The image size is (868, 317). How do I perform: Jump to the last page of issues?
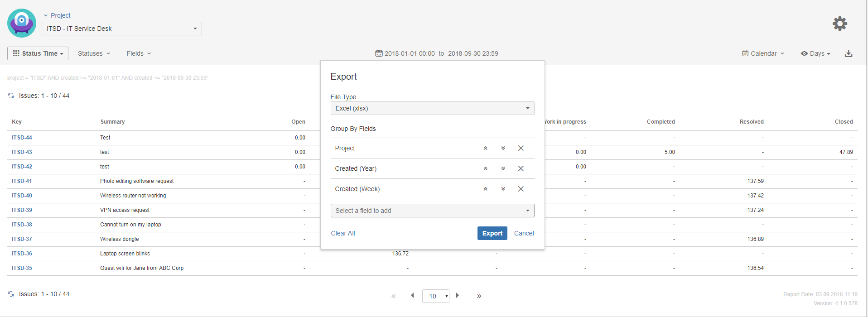[x=479, y=296]
